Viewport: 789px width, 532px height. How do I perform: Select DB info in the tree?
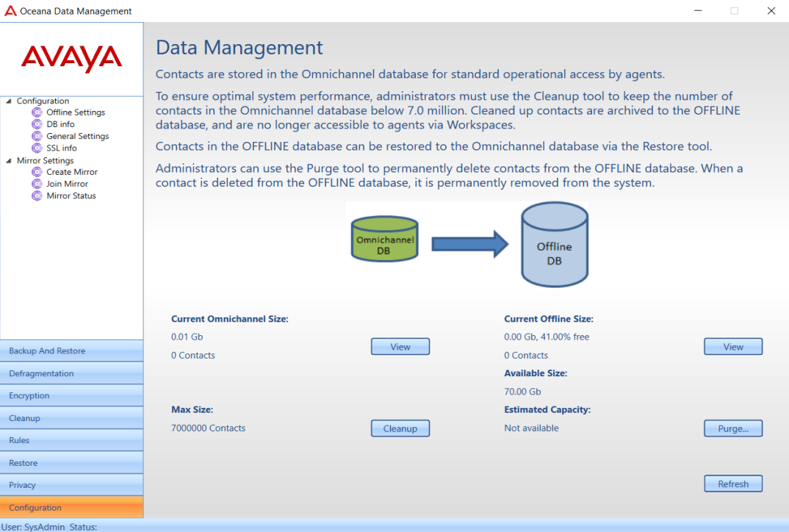coord(60,124)
